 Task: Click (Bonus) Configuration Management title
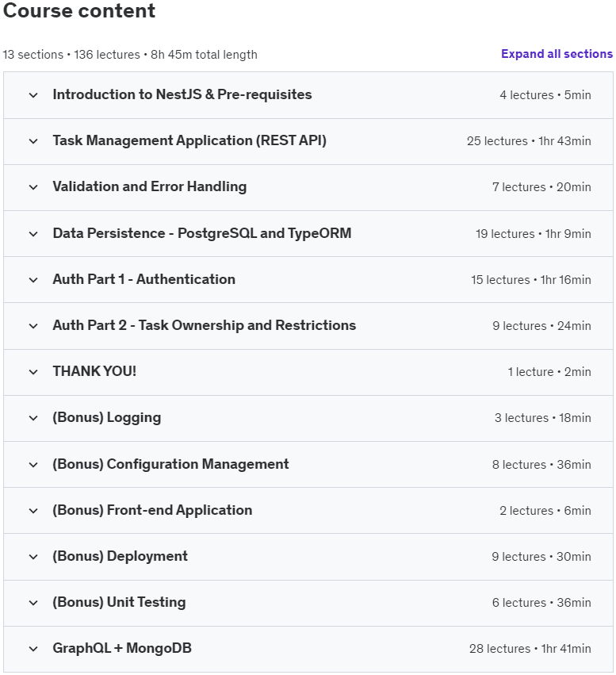click(170, 464)
